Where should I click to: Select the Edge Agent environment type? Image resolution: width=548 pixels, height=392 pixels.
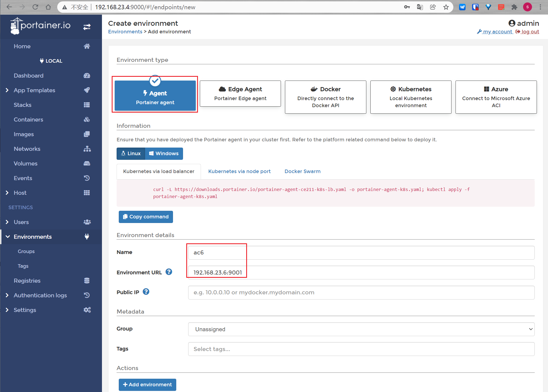pos(240,94)
